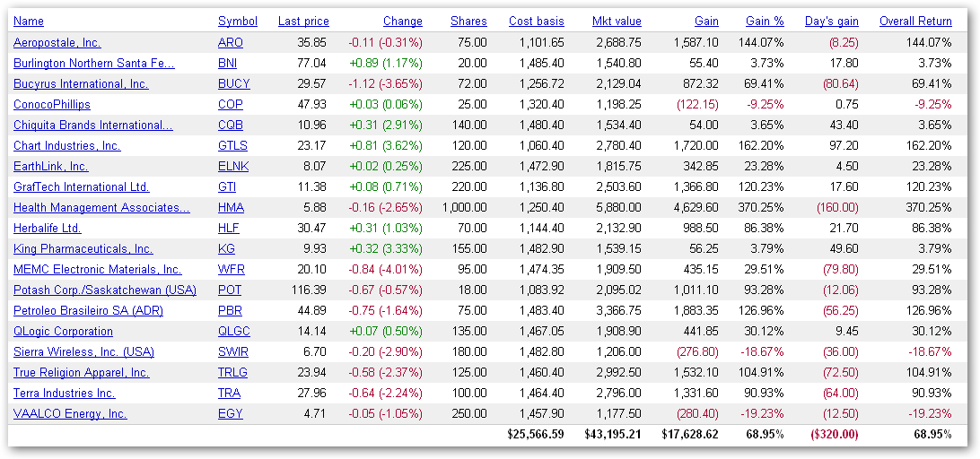Sort by Last price column header
Image resolution: width=980 pixels, height=459 pixels.
tap(303, 22)
